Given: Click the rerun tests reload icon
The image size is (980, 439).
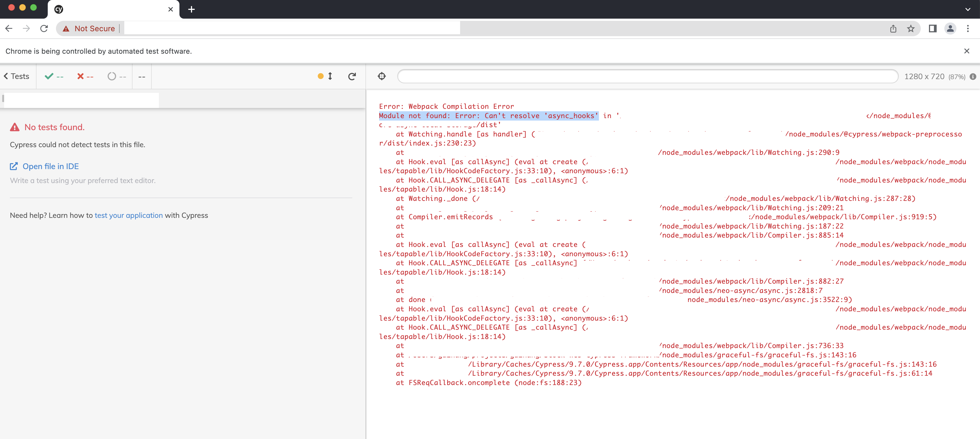Looking at the screenshot, I should pyautogui.click(x=352, y=76).
